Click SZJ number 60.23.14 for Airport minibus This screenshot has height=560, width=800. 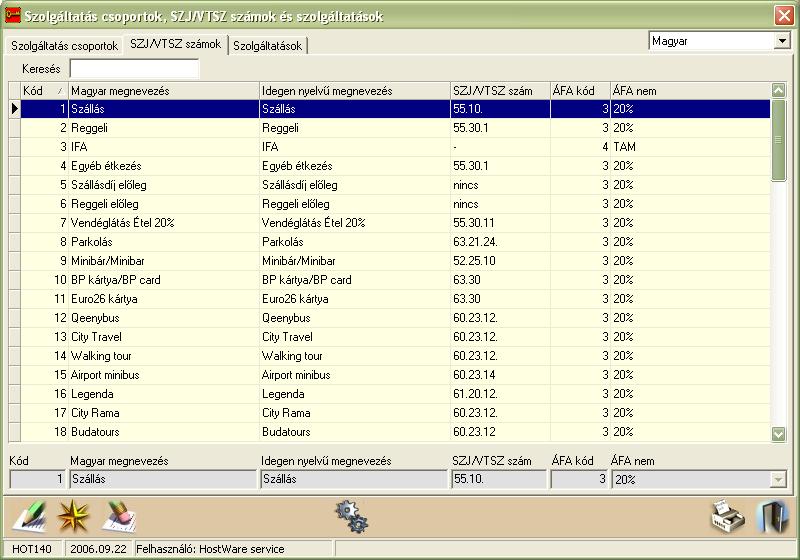point(474,375)
